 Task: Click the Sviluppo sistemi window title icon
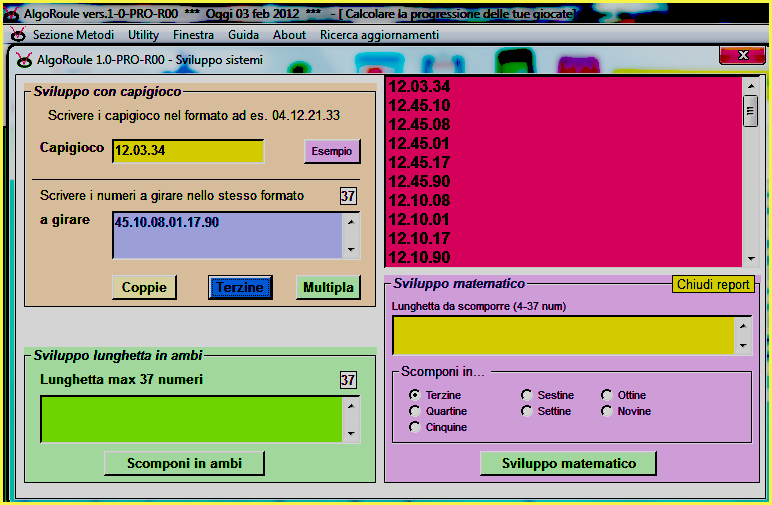[24, 60]
